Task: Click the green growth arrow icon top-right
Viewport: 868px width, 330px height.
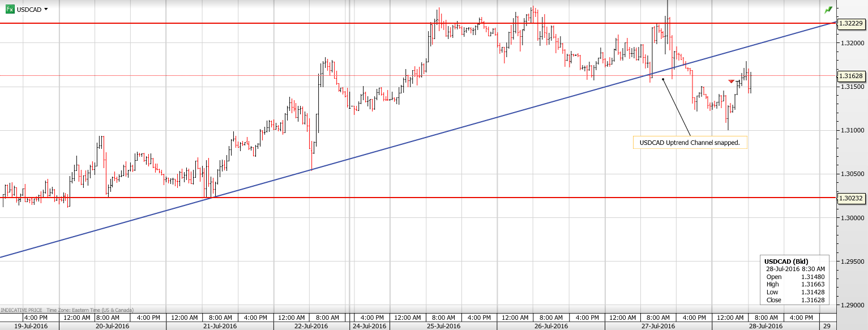Action: pos(828,9)
